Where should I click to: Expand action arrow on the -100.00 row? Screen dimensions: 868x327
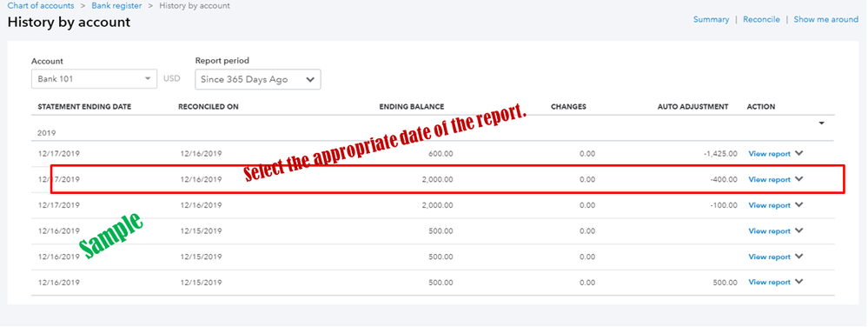point(798,205)
